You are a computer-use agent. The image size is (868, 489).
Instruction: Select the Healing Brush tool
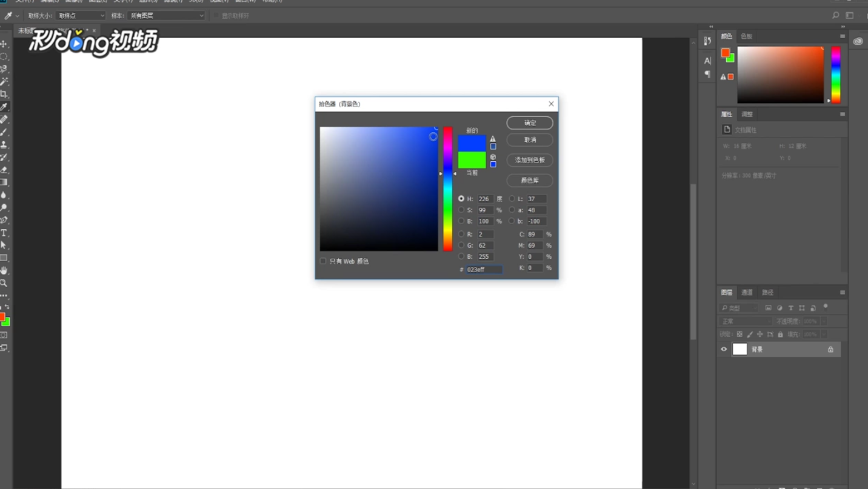[4, 120]
